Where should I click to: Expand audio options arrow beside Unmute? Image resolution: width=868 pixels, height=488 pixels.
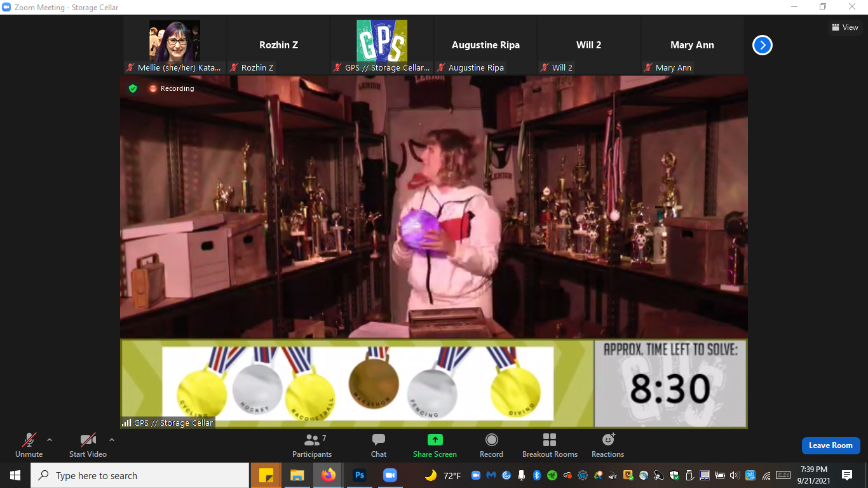(x=50, y=440)
